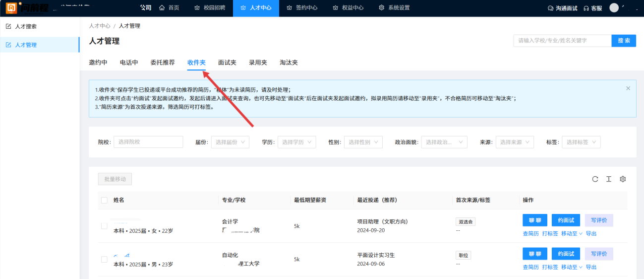The image size is (644, 279).
Task: Click the orange company logo icon
Action: (x=11, y=8)
